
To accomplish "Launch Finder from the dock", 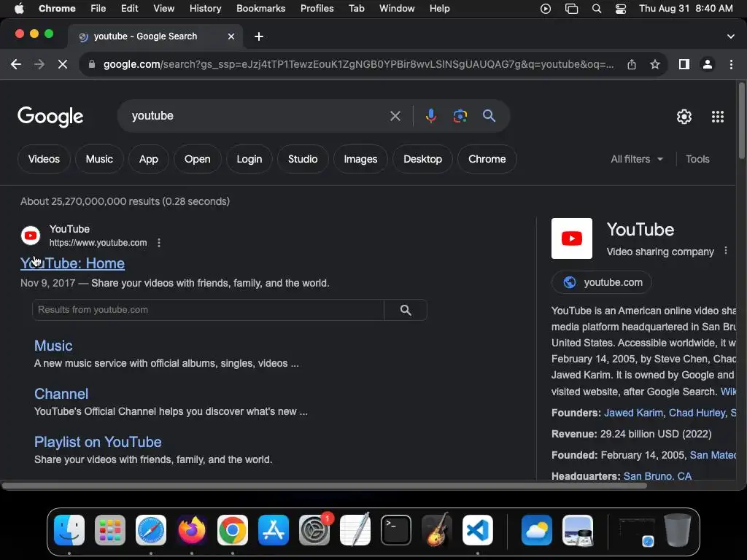I will pos(69,530).
